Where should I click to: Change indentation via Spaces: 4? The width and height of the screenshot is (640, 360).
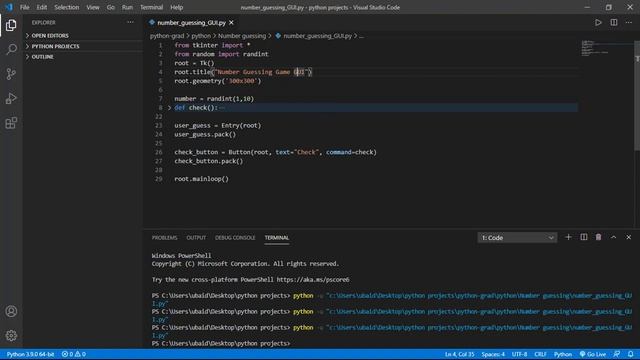493,354
